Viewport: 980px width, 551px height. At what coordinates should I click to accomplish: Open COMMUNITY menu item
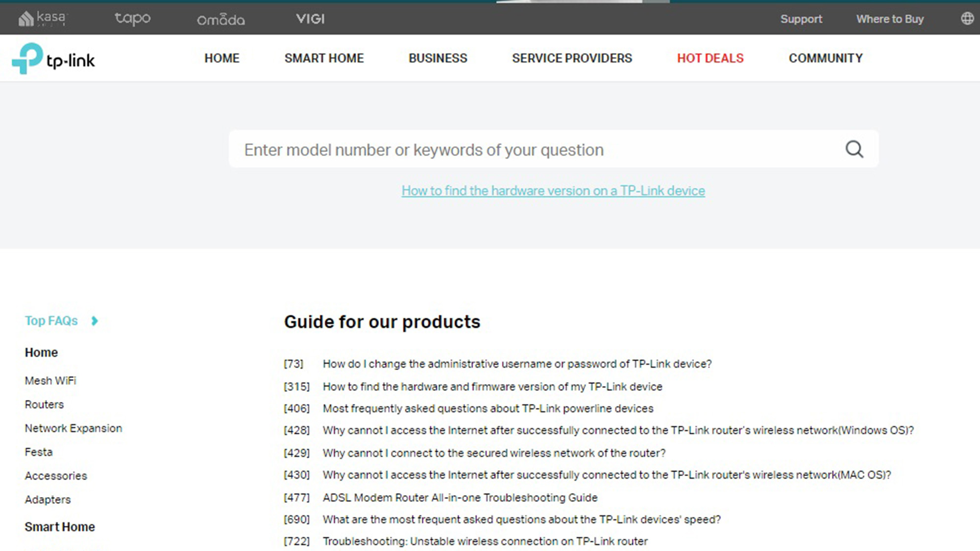[825, 58]
